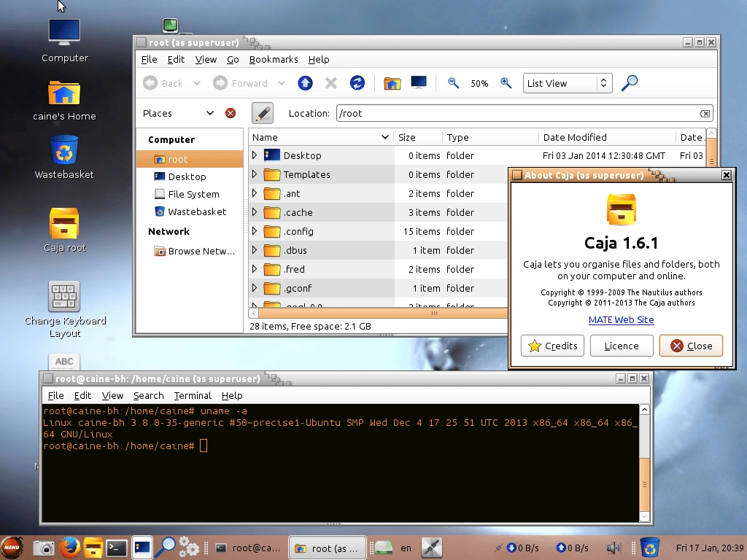
Task: Expand the .ant folder row
Action: [x=255, y=193]
